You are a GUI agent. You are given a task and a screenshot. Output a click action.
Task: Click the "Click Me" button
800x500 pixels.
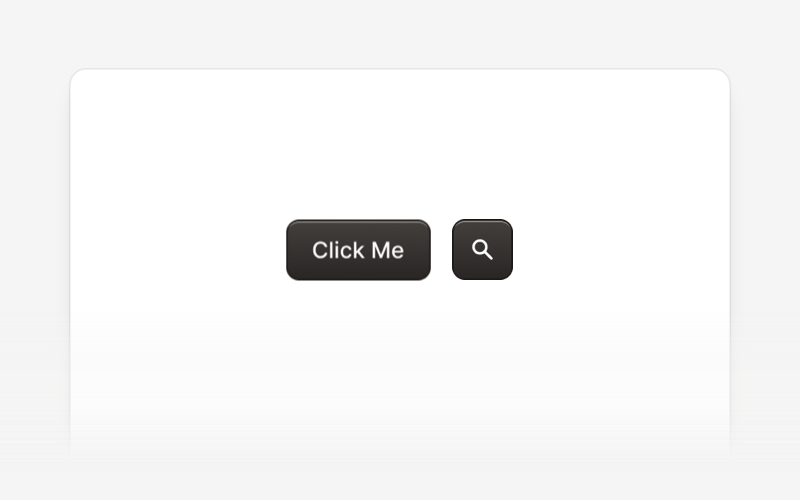coord(358,250)
